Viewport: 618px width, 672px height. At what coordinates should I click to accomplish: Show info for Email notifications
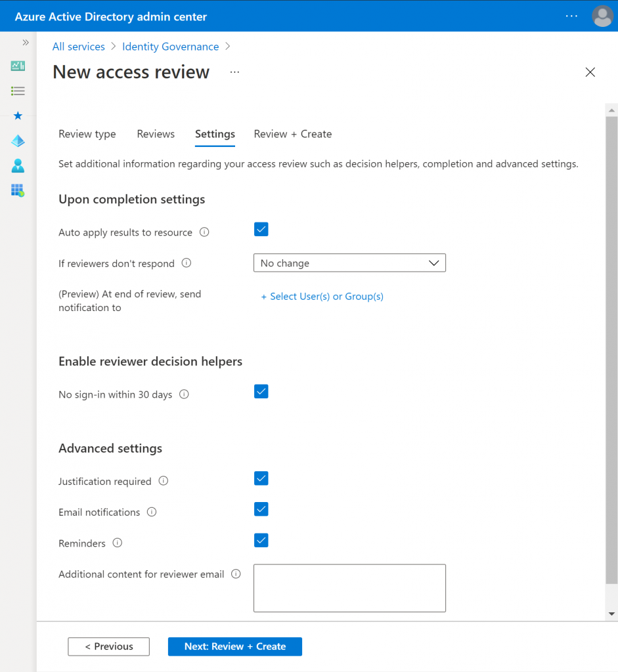tap(152, 512)
